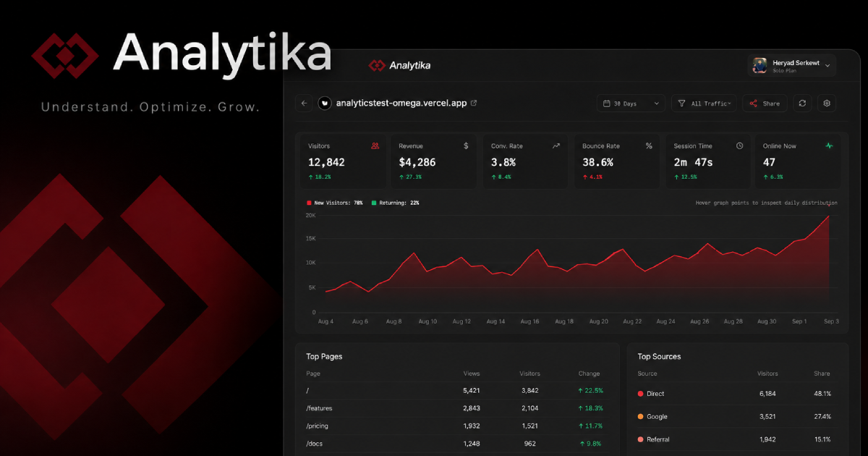Viewport: 868px width, 456px height.
Task: Select the Session Time 2m 47s value
Action: (x=693, y=162)
